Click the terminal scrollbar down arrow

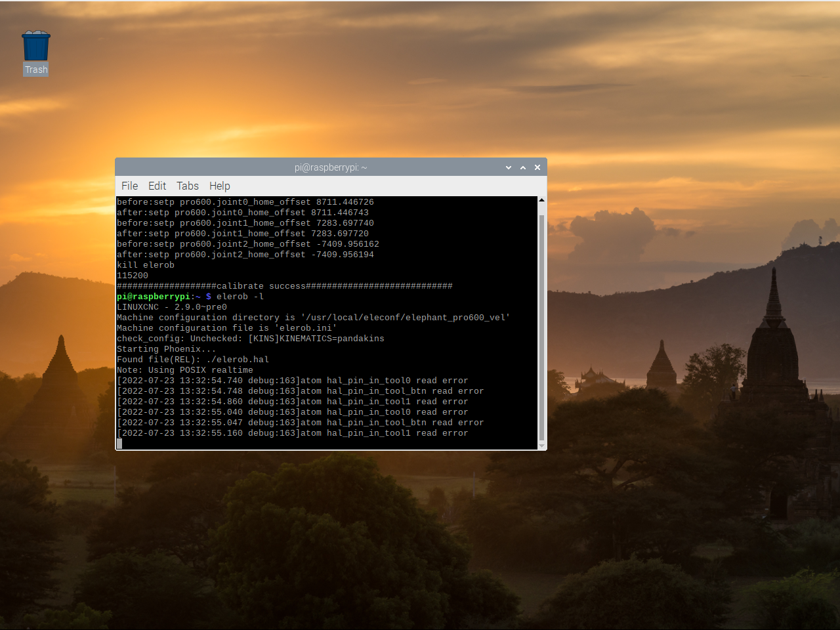click(x=541, y=446)
